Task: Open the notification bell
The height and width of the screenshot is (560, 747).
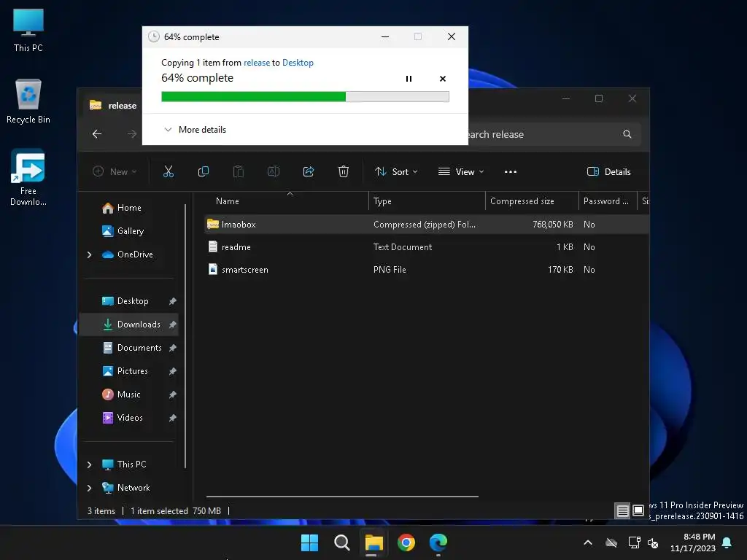Action: pos(727,542)
